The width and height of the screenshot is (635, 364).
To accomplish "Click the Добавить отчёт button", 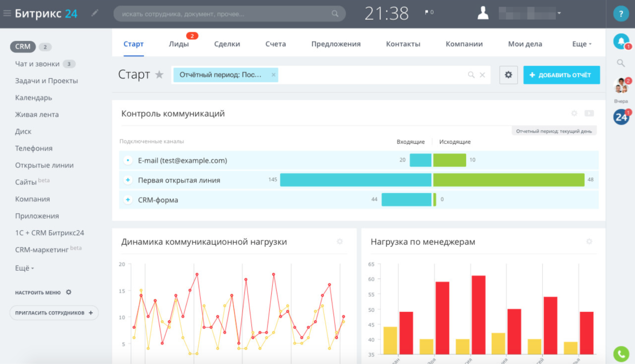I will pyautogui.click(x=561, y=75).
